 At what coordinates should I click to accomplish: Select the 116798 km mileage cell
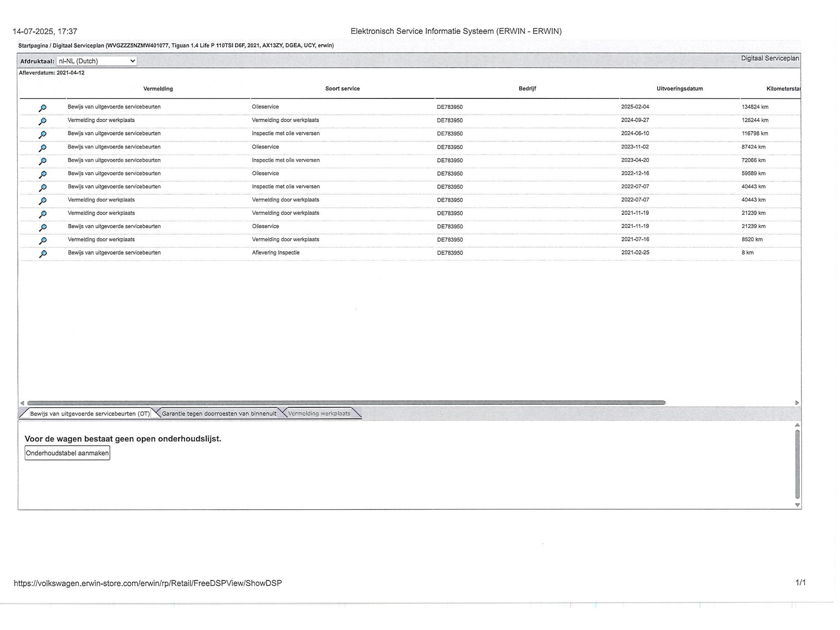[755, 133]
